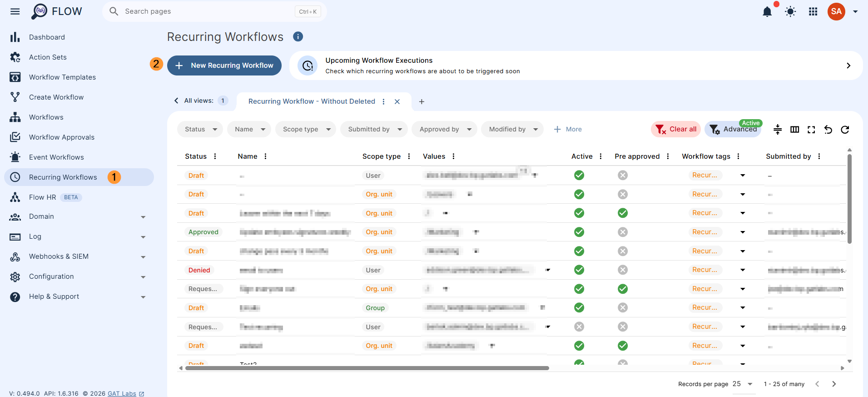Viewport: 868px width, 397px height.
Task: Toggle Active status in first Draft row
Action: coord(579,175)
